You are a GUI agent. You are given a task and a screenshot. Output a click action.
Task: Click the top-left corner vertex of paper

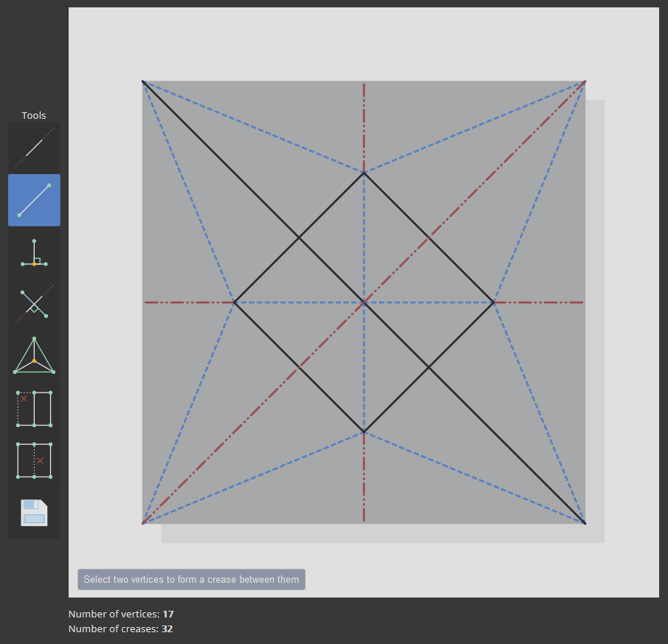[142, 81]
